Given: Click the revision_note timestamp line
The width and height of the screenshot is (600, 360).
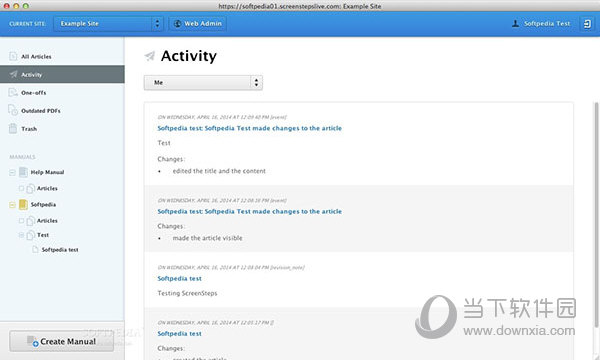Looking at the screenshot, I should (231, 267).
